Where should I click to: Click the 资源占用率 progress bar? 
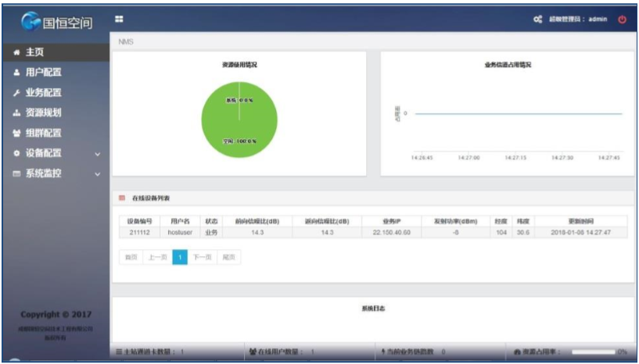pos(594,352)
